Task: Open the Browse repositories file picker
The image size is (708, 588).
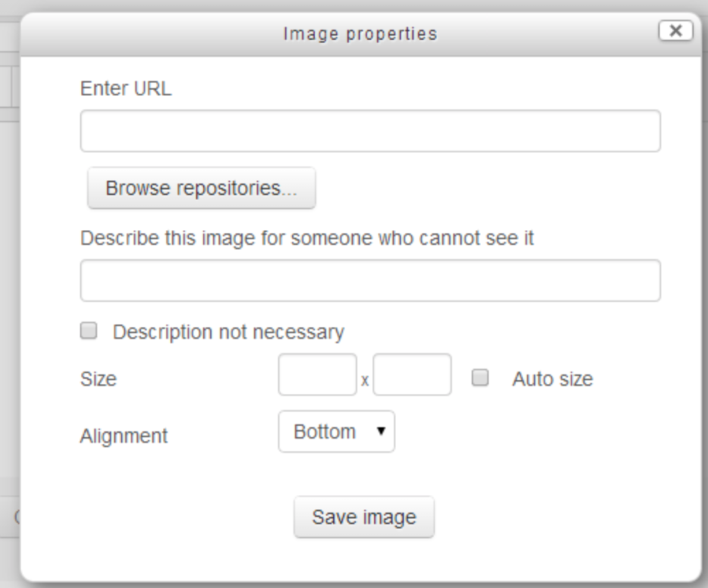Action: [x=201, y=189]
